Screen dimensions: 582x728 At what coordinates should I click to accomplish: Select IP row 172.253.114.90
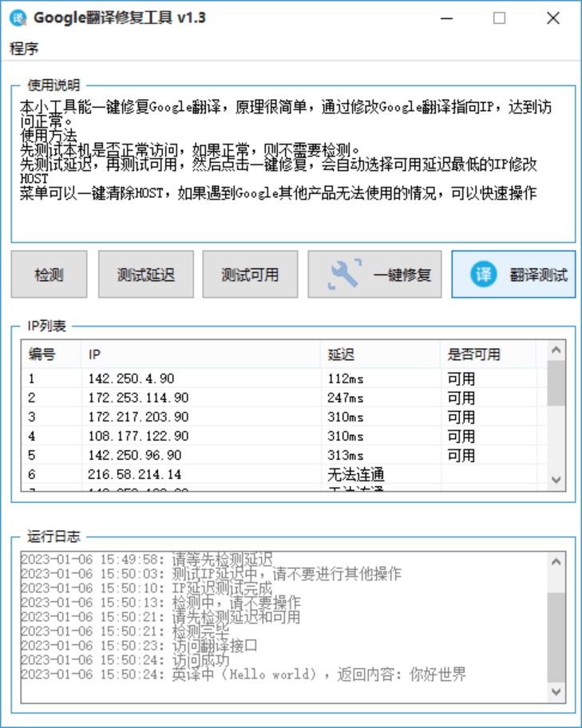283,398
